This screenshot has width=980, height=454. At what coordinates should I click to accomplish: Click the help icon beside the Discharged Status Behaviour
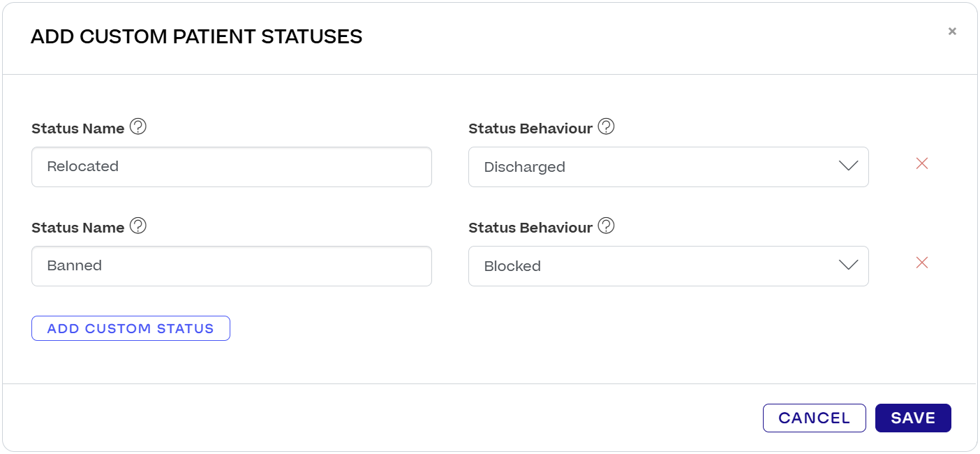pyautogui.click(x=606, y=127)
